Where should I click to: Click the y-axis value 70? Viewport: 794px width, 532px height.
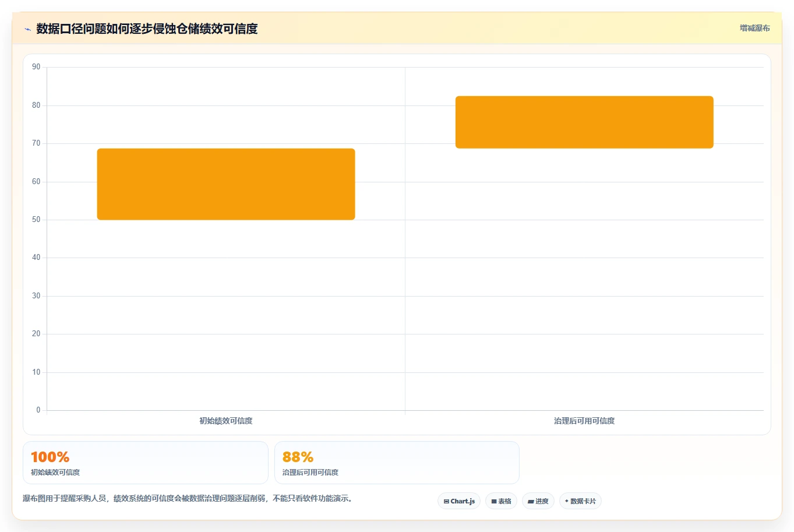pyautogui.click(x=36, y=143)
